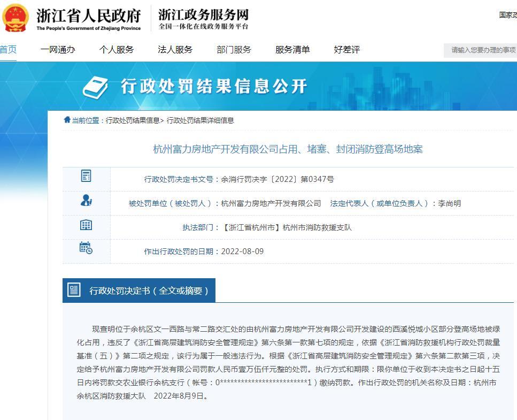Viewport: 517px width, 420px height.
Task: Click decision number 余消行罚决字〔2022〕第0347号
Action: 277,179
